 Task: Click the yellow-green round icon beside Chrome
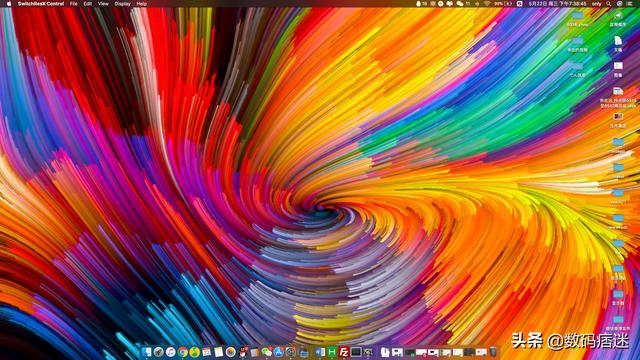pyautogui.click(x=194, y=352)
